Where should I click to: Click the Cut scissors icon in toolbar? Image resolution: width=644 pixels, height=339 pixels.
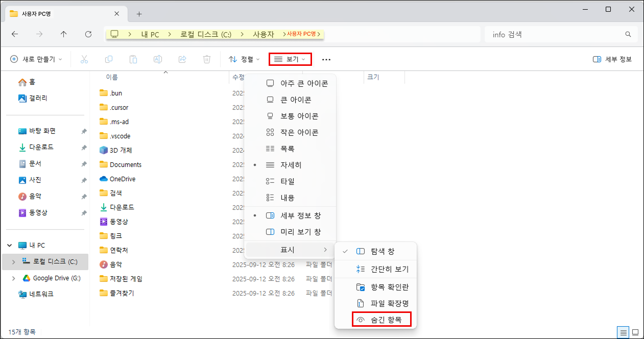click(x=84, y=59)
